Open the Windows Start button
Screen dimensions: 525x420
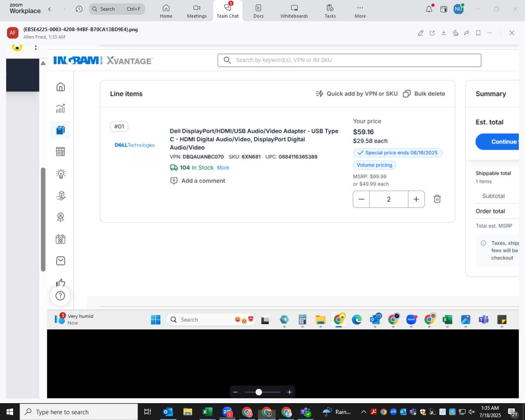[9, 412]
